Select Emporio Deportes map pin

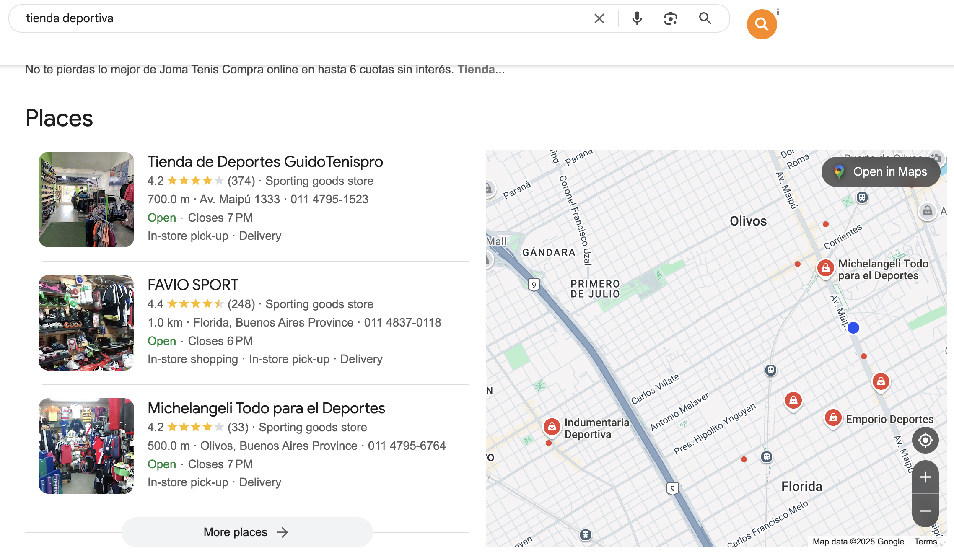(833, 418)
